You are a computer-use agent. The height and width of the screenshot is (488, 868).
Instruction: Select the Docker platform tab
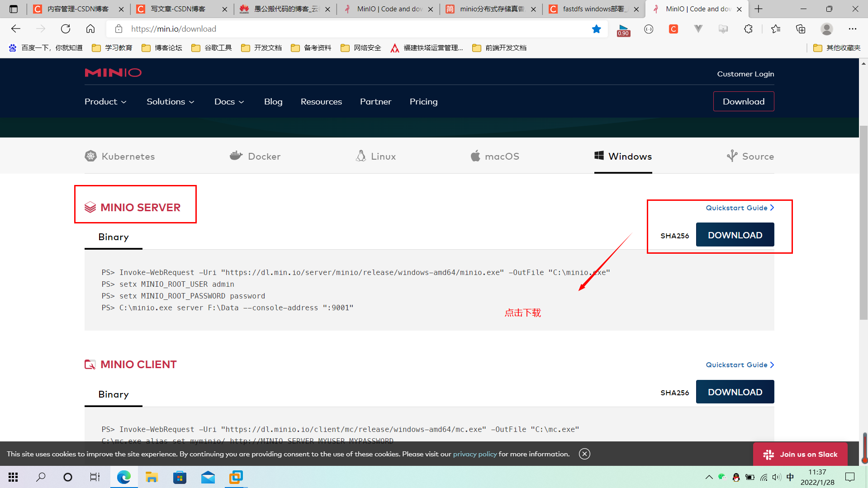tap(255, 156)
